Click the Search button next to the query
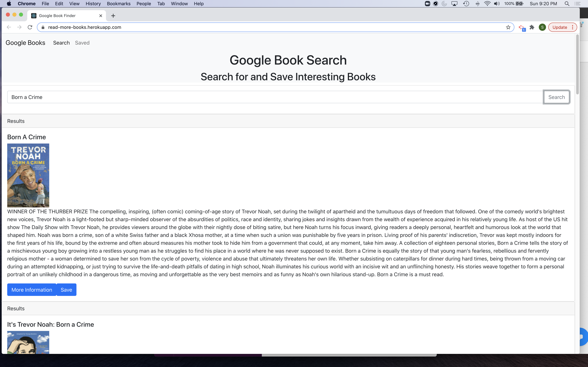588x367 pixels. click(x=556, y=97)
